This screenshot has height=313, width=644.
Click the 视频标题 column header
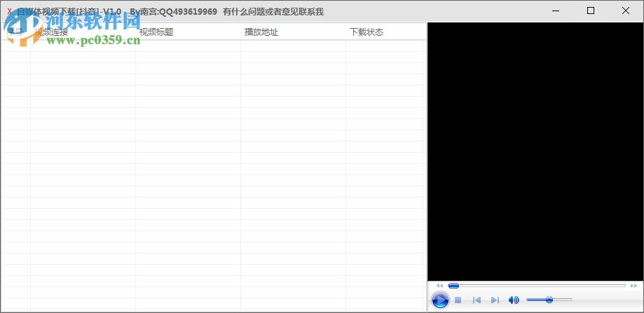[x=188, y=32]
